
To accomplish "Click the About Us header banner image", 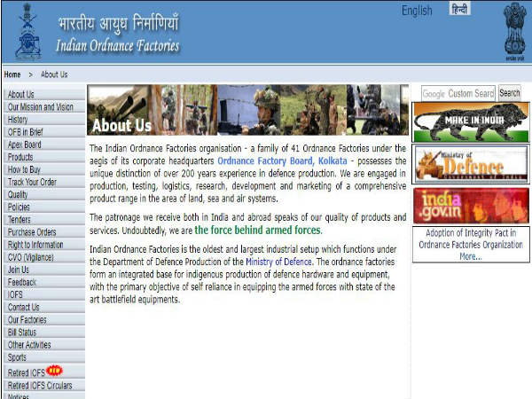I will (x=248, y=109).
